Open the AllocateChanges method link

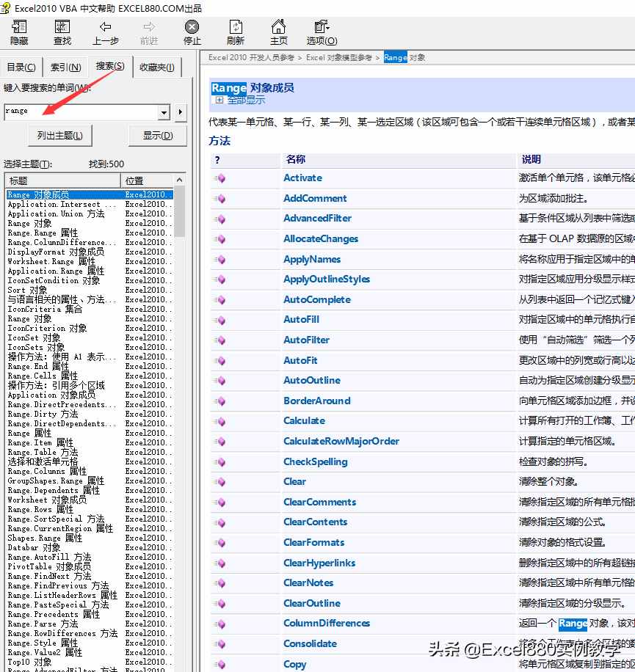coord(321,238)
